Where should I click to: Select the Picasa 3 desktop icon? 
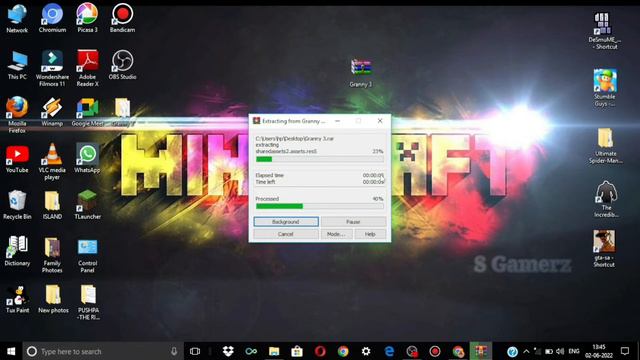pyautogui.click(x=87, y=18)
